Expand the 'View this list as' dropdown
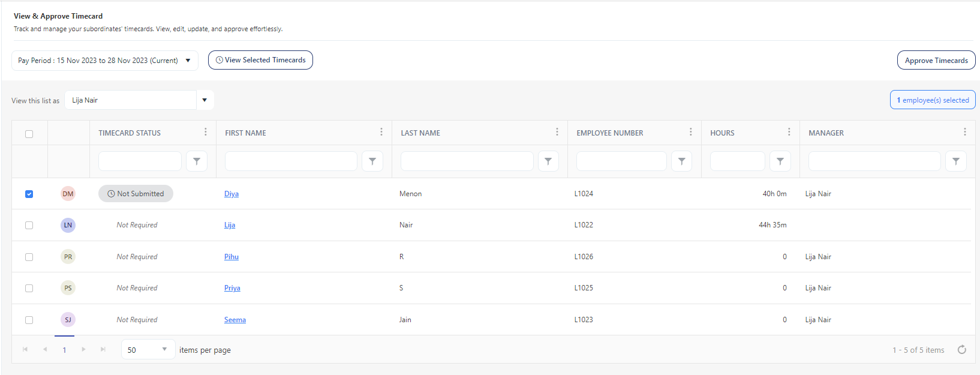 205,100
